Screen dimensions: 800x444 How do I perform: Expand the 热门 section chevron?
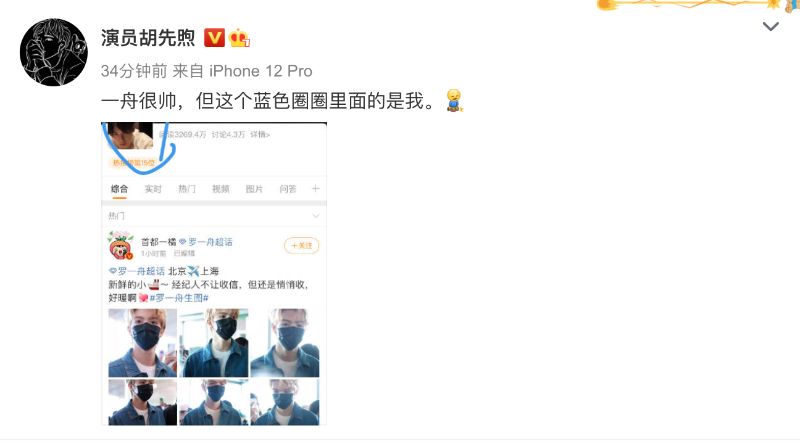tap(316, 216)
